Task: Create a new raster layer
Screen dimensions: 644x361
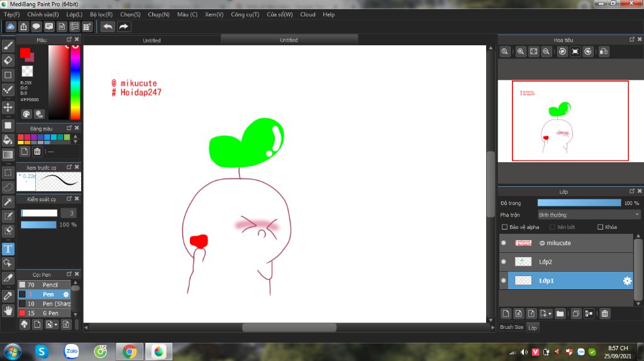Action: 506,314
